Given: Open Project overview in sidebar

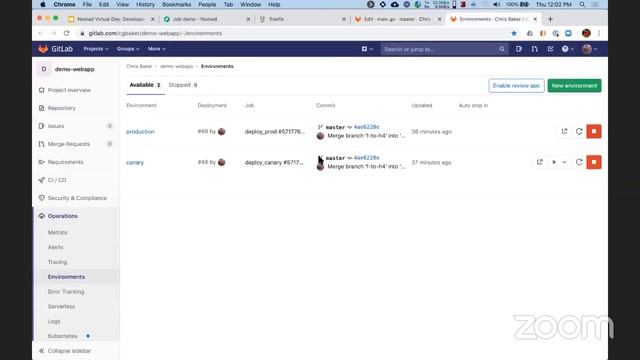Looking at the screenshot, I should [x=69, y=90].
